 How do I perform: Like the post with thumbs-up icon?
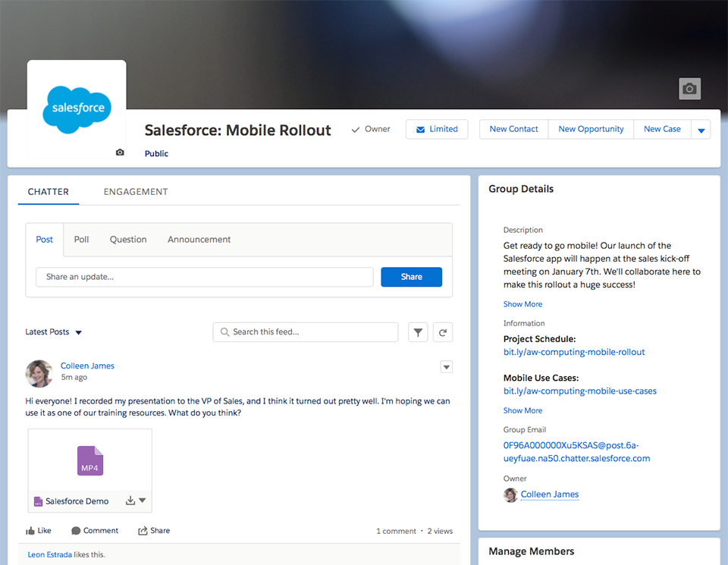(39, 531)
